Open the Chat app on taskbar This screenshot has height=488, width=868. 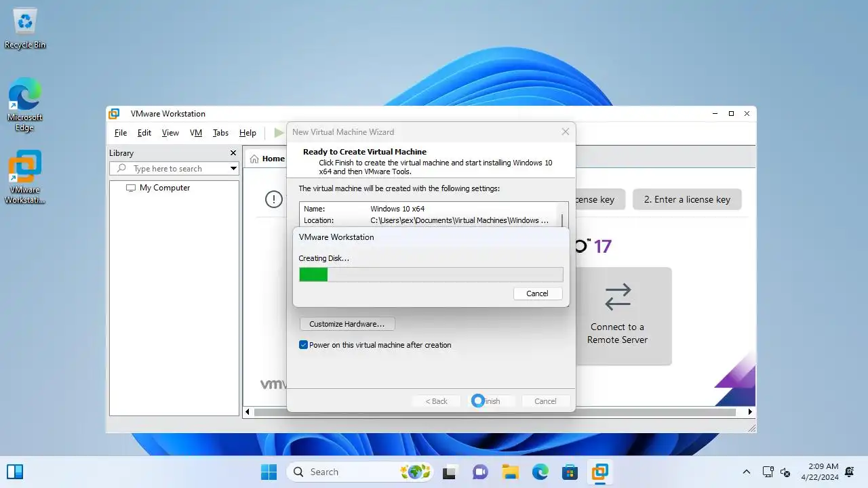[x=480, y=472]
